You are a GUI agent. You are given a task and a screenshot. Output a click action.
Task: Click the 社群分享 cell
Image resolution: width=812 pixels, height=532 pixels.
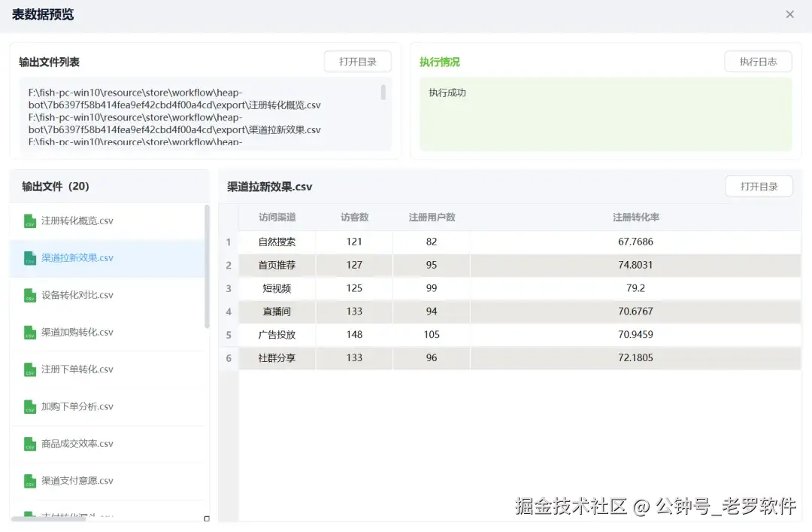coord(277,358)
